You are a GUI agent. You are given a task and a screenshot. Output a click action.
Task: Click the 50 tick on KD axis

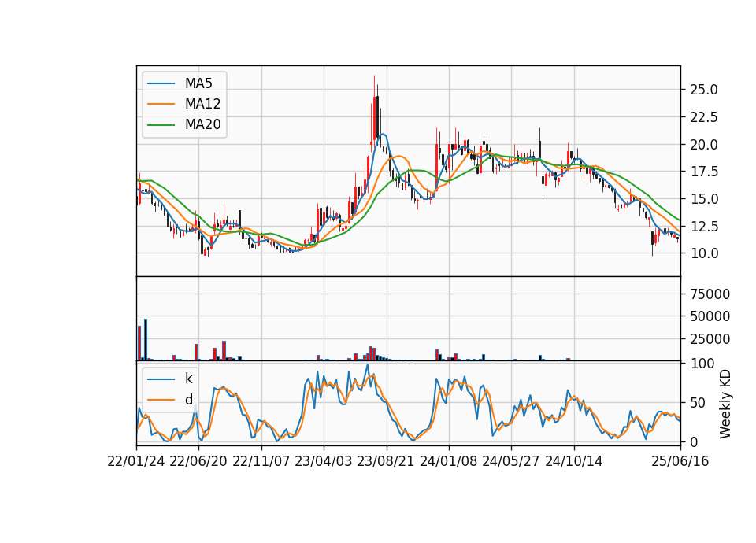(697, 403)
